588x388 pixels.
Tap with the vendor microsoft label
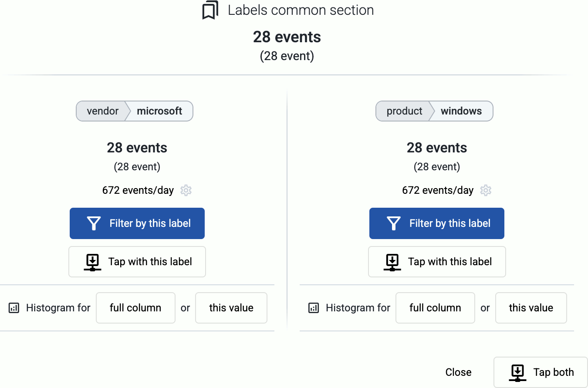tap(137, 262)
